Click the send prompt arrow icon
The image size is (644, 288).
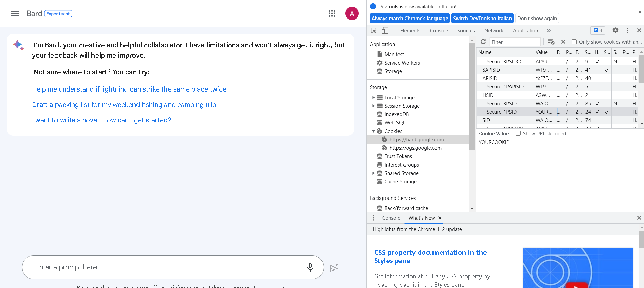coord(334,267)
